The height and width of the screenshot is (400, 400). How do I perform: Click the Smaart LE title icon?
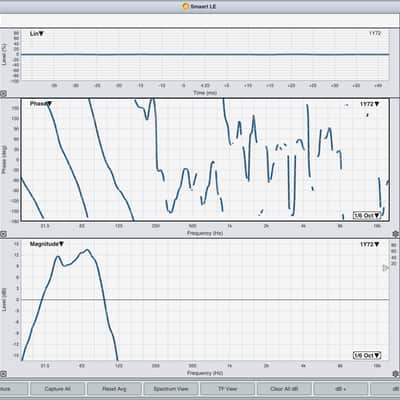click(x=186, y=6)
